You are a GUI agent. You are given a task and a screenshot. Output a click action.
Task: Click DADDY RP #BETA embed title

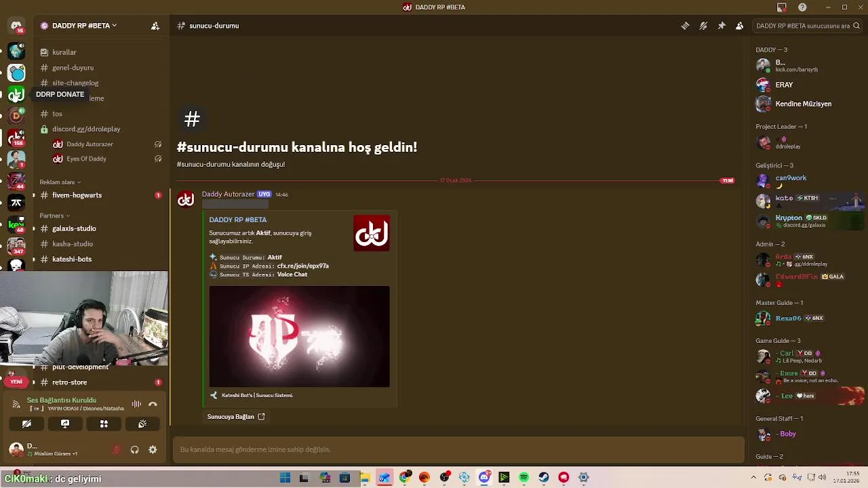tap(237, 220)
